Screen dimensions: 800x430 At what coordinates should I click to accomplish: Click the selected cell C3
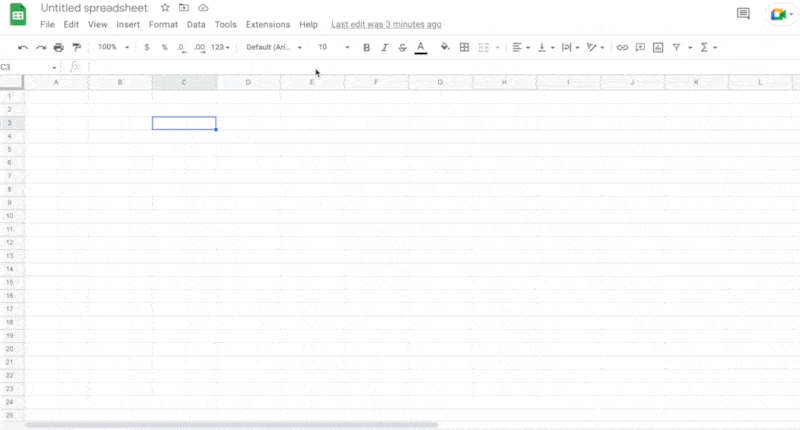click(x=184, y=123)
